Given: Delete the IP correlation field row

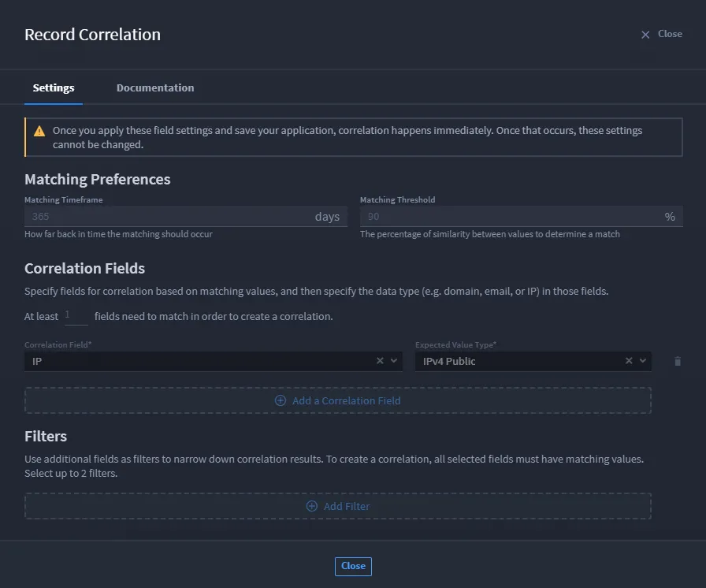Looking at the screenshot, I should click(677, 361).
